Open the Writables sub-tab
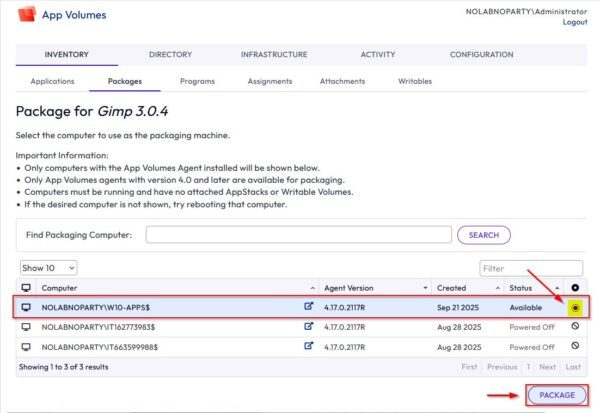 click(415, 81)
